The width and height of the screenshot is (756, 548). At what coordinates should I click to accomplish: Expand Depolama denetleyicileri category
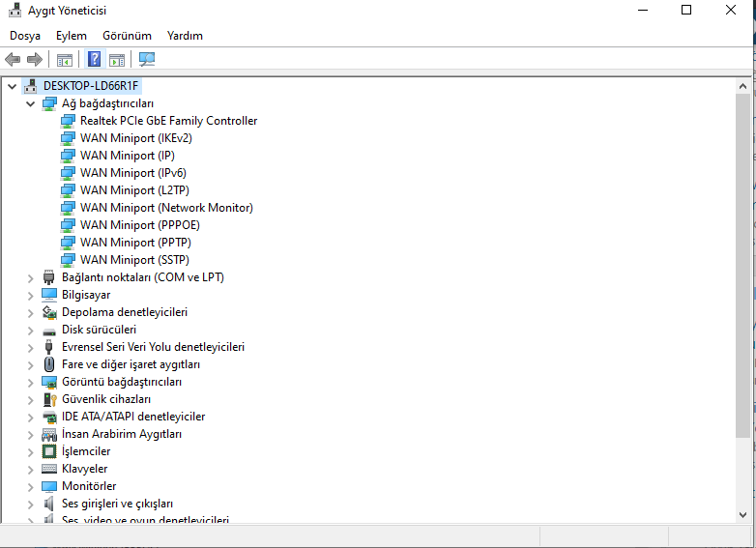tap(30, 313)
